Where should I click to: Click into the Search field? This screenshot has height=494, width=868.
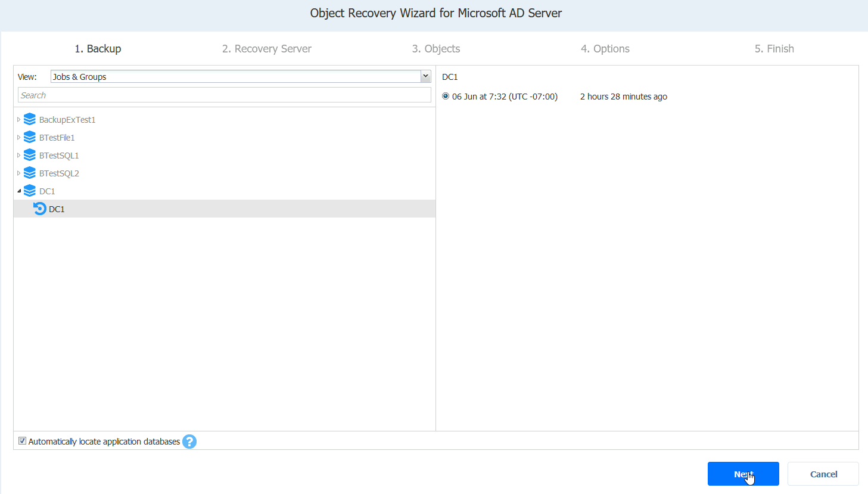click(225, 95)
